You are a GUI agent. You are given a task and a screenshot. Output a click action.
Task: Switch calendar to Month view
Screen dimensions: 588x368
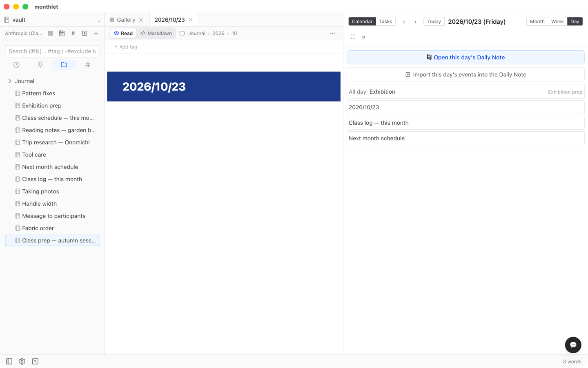tap(537, 22)
